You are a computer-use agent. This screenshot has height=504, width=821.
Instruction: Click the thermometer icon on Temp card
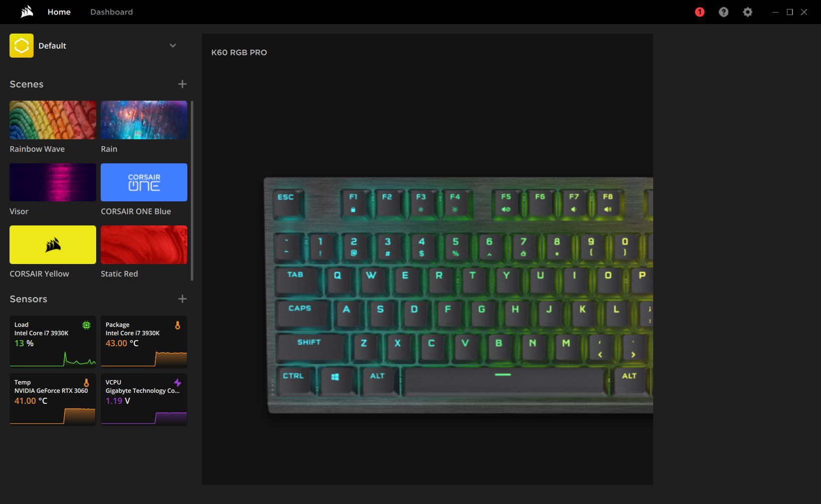86,383
